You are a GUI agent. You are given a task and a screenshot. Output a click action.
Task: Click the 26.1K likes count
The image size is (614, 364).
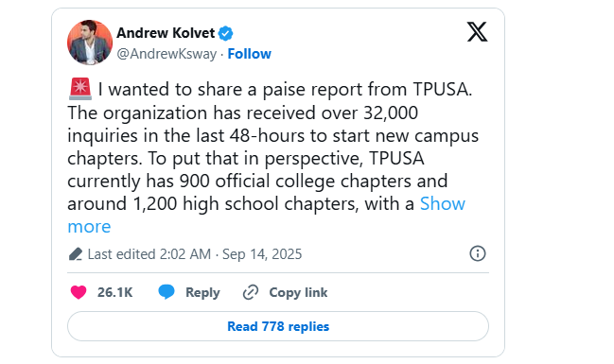[114, 292]
